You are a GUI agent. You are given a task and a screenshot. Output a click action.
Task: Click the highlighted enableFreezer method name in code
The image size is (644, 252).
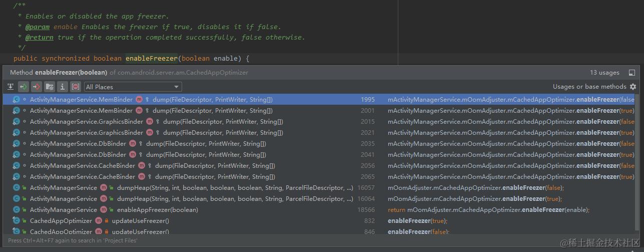click(152, 59)
